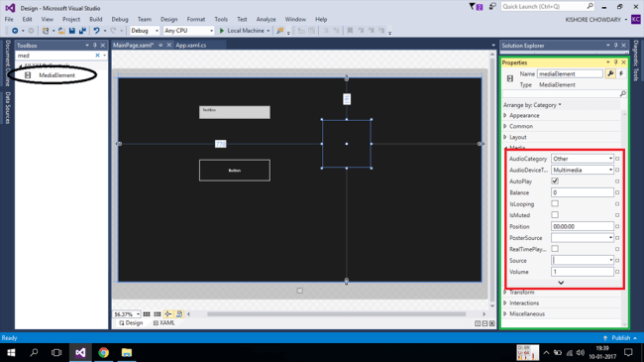Toggle snap to snaplines icon in designer
Viewport: 644px width, 362px height.
[x=168, y=314]
